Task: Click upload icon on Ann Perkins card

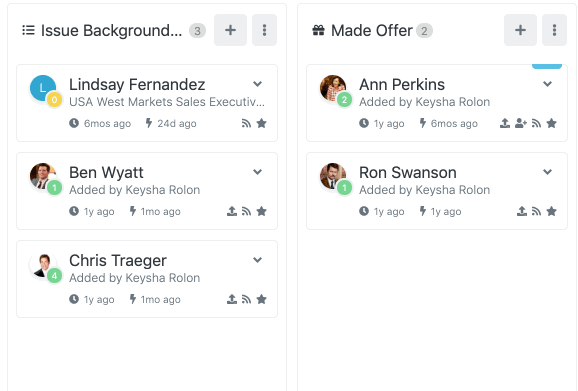Action: [x=505, y=123]
